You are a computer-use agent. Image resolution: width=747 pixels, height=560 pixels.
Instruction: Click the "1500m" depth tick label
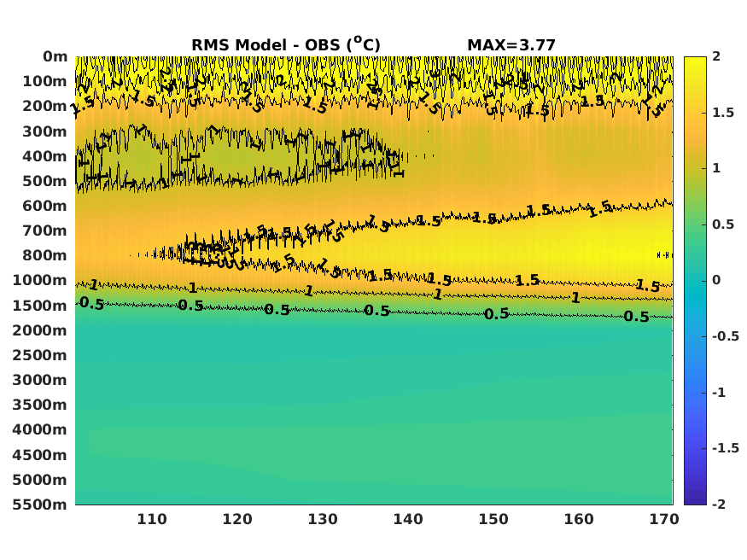coord(40,306)
